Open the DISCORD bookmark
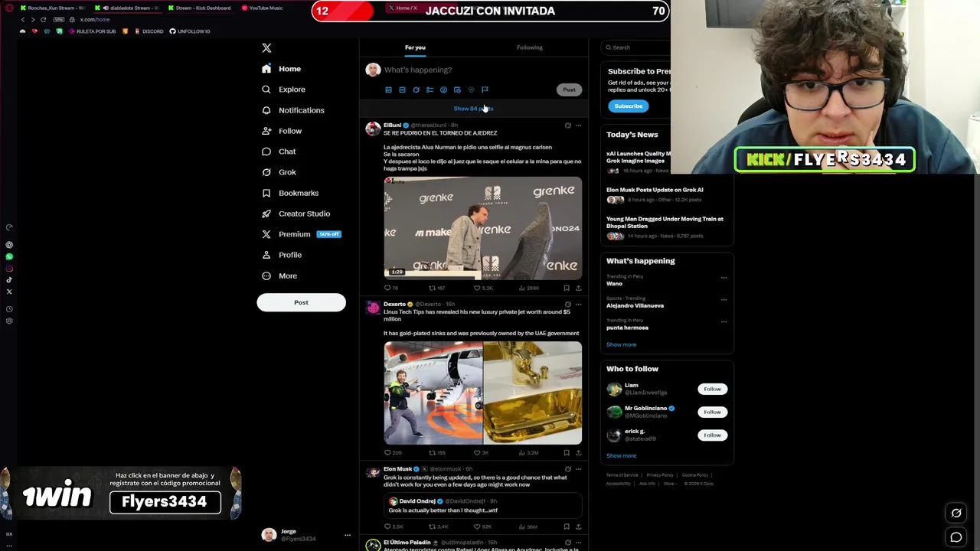Viewport: 980px width, 551px height. pyautogui.click(x=149, y=31)
